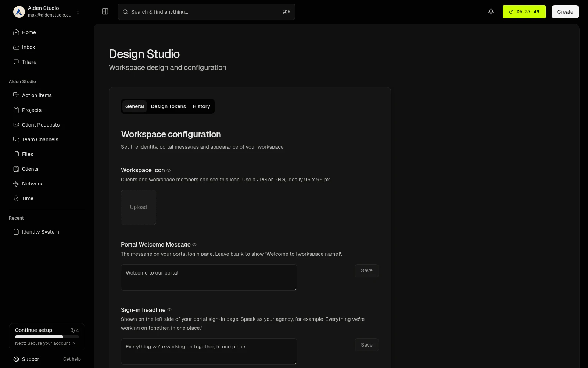Open Support in sidebar
The height and width of the screenshot is (368, 588).
(x=32, y=359)
